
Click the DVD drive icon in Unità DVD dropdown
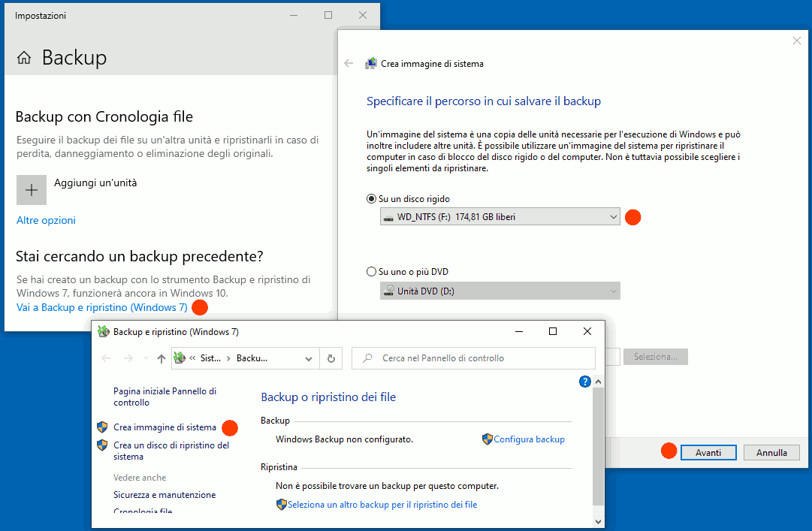click(x=388, y=291)
